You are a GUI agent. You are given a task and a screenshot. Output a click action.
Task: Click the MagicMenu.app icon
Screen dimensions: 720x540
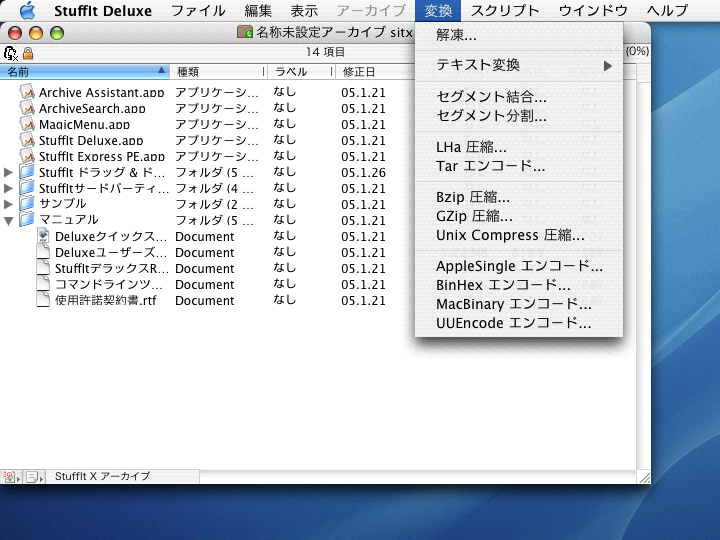28,124
